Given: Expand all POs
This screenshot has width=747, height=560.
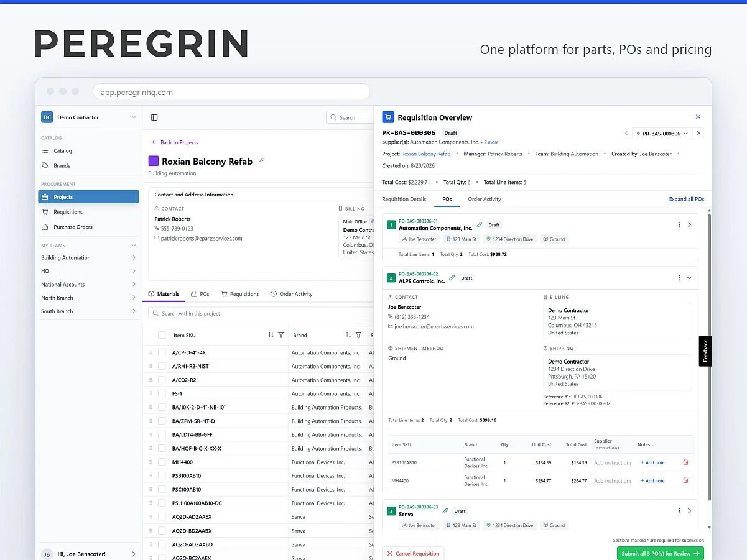Looking at the screenshot, I should [687, 199].
